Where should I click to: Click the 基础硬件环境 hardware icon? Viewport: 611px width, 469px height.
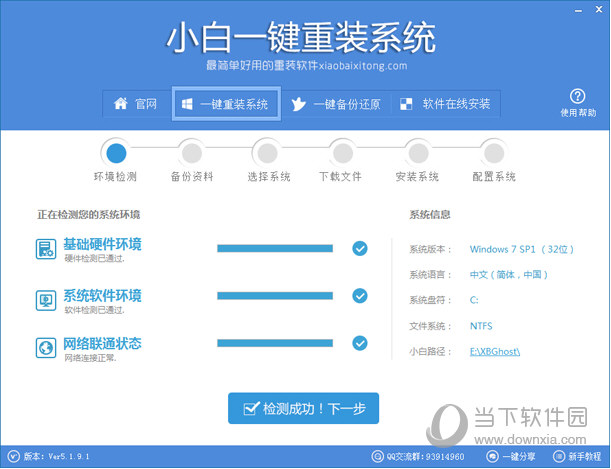(46, 249)
